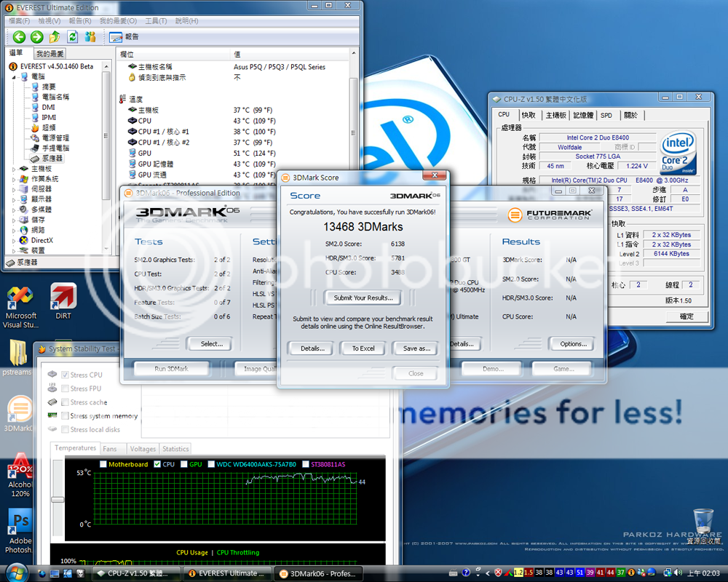Expand the 儲存 node in EVEREST tree
The width and height of the screenshot is (728, 582).
(13, 220)
